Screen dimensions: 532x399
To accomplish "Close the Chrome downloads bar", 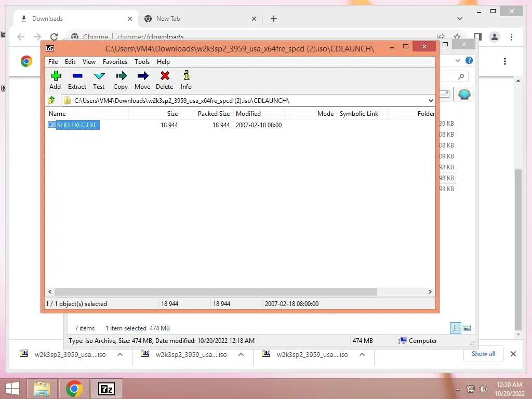I will (513, 354).
